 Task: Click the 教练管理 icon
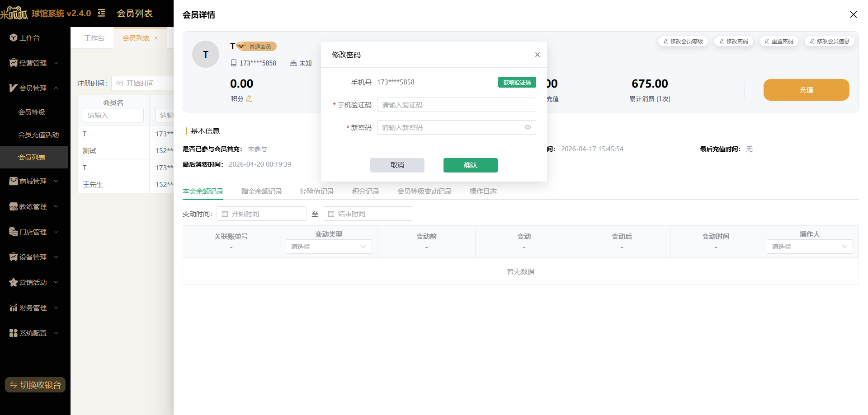pyautogui.click(x=13, y=206)
